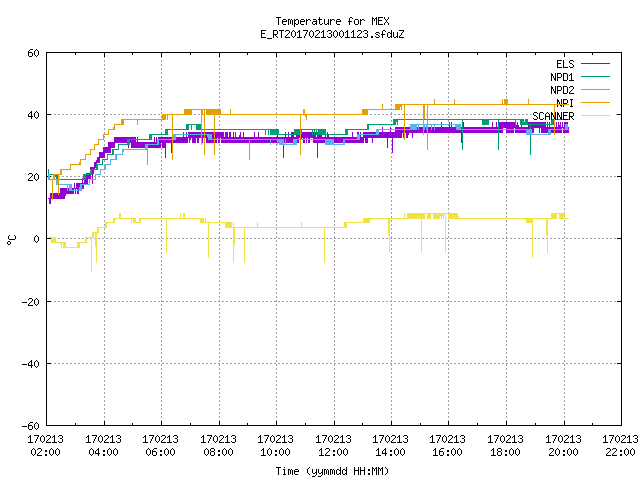
Task: Click the x-axis label 170213 02:00
Action: (x=45, y=446)
